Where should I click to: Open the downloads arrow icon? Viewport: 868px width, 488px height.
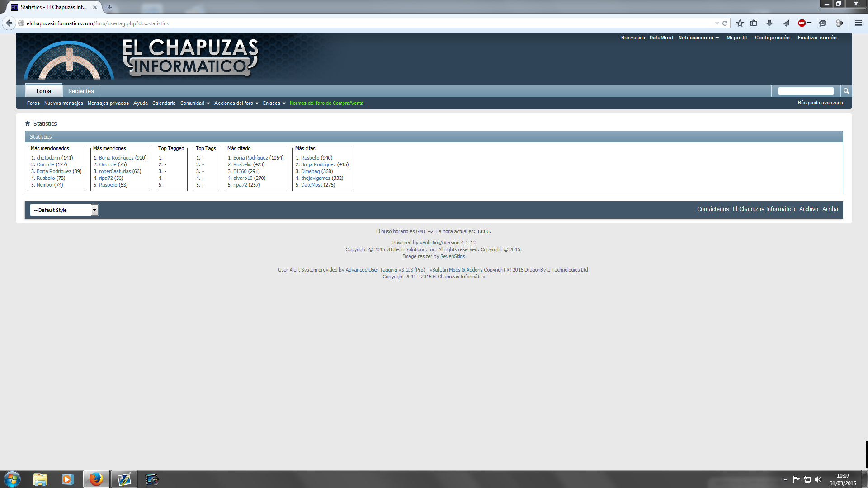pos(769,23)
